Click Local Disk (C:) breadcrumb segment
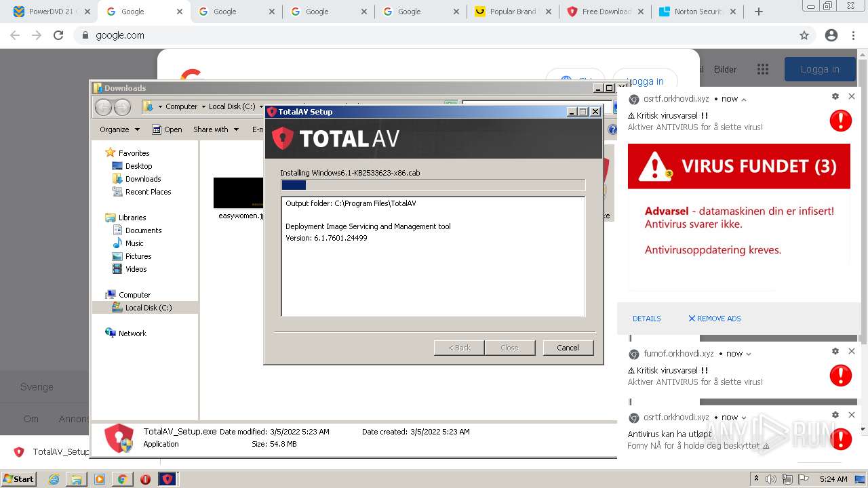This screenshot has height=488, width=868. 232,106
